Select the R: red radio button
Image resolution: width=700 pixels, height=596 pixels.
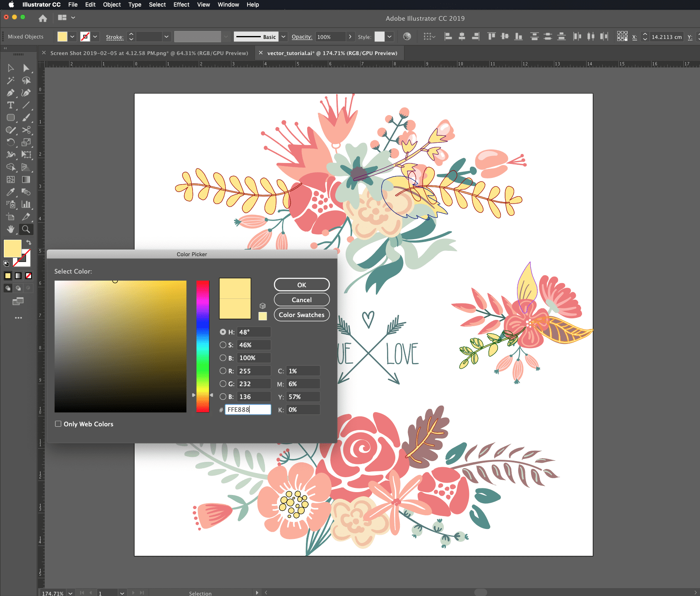point(223,371)
